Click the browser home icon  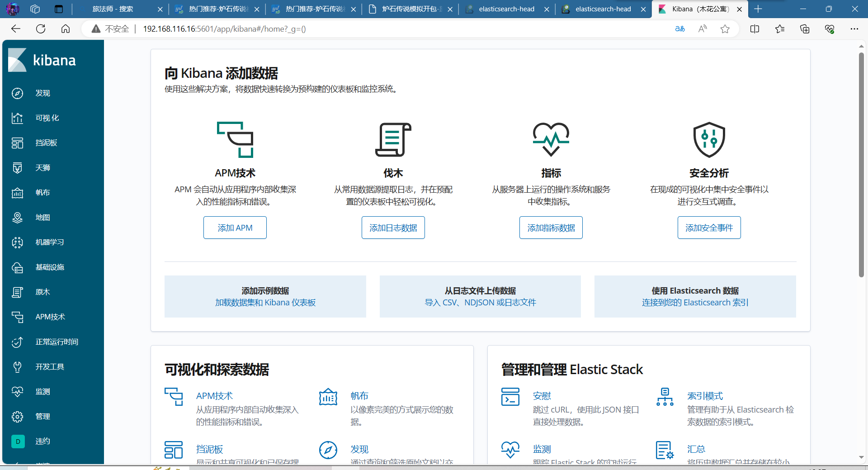66,29
